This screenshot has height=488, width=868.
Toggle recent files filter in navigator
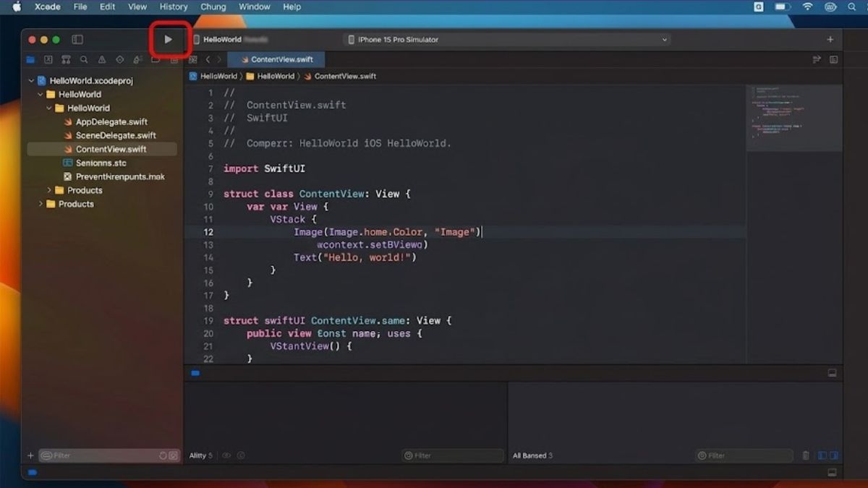(x=163, y=455)
